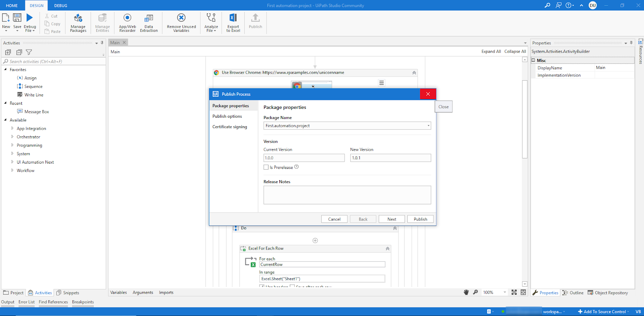This screenshot has height=316, width=644.
Task: Open hamburger menu on Use Browser activity
Action: click(x=382, y=83)
